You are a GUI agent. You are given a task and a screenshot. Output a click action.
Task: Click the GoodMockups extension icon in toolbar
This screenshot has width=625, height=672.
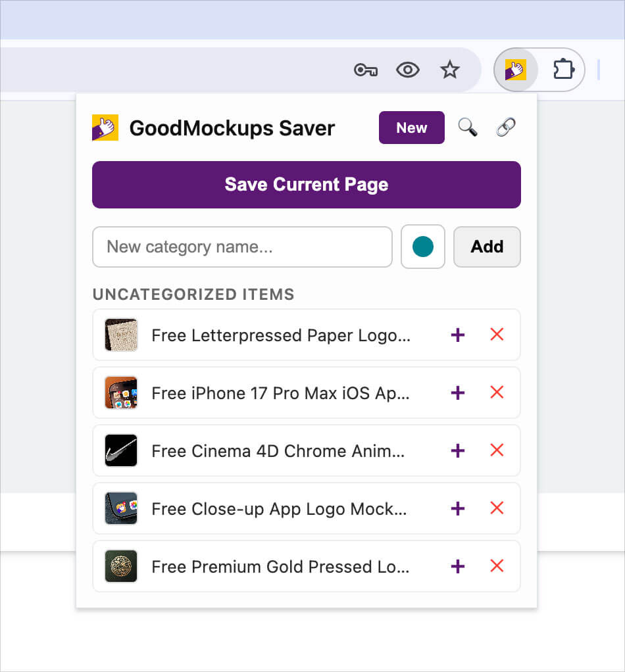[x=516, y=70]
